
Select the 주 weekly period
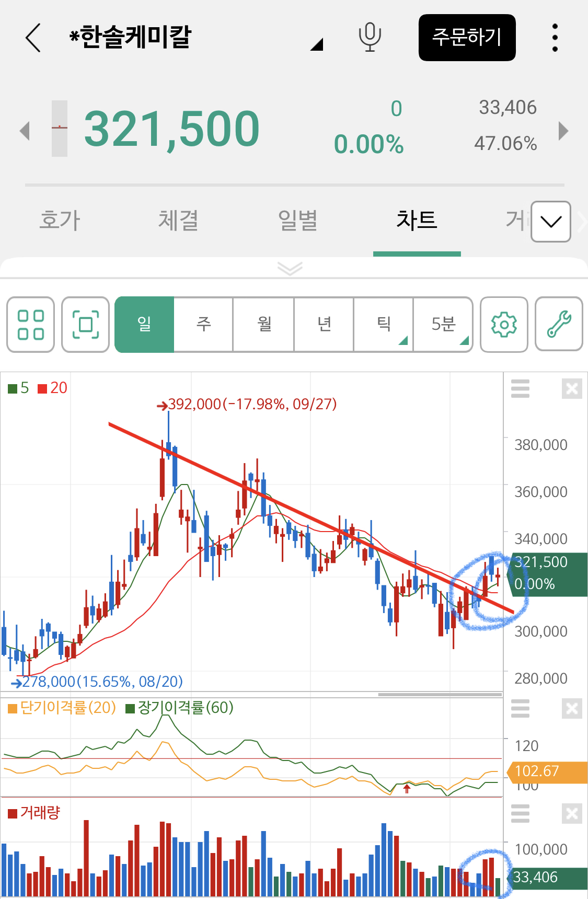(204, 325)
